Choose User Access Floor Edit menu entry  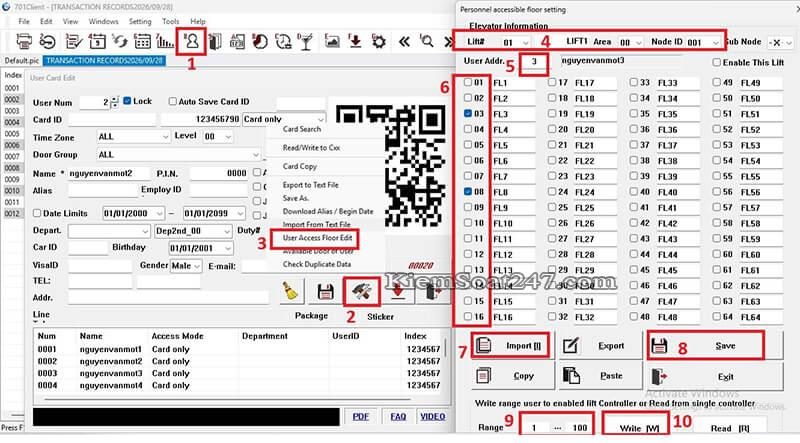317,238
